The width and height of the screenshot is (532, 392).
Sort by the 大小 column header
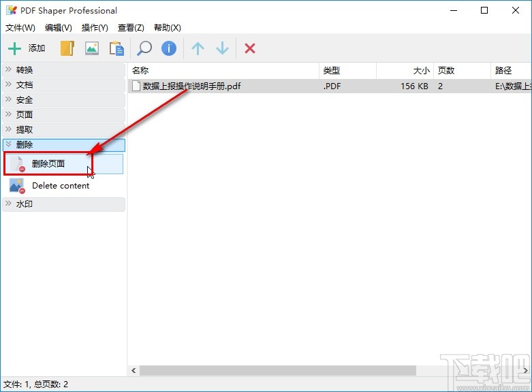(x=405, y=71)
